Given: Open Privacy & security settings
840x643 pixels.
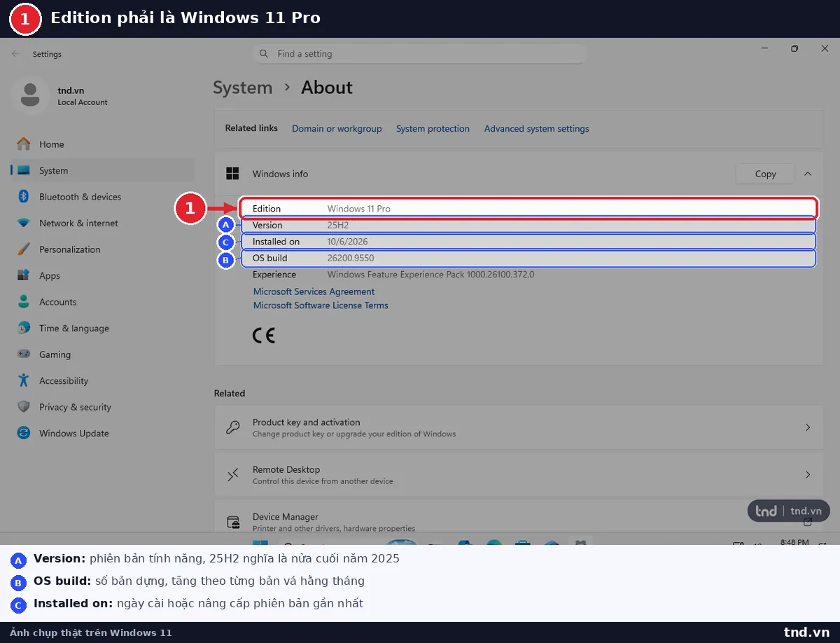Looking at the screenshot, I should pos(102,407).
